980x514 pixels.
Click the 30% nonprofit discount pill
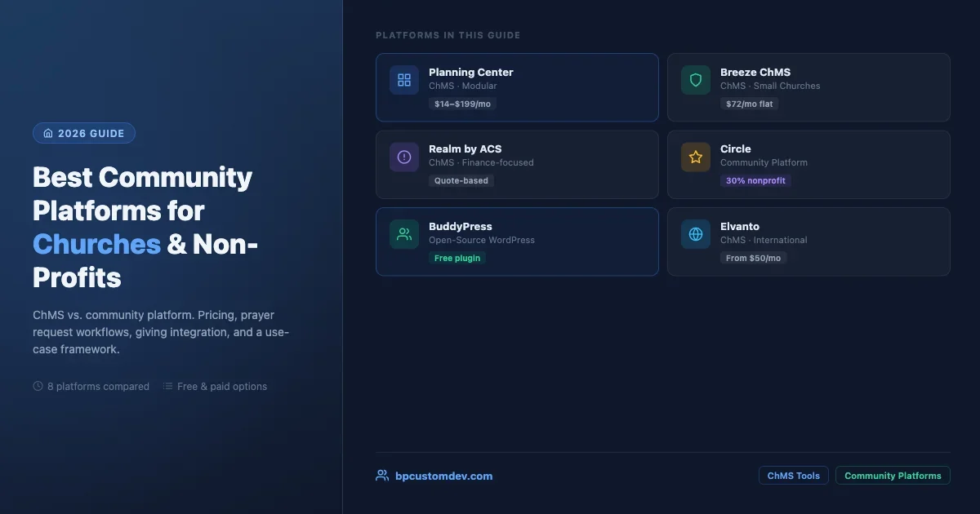[755, 180]
